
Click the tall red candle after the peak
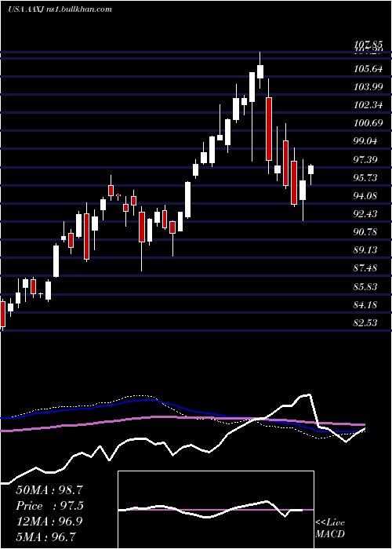point(269,129)
